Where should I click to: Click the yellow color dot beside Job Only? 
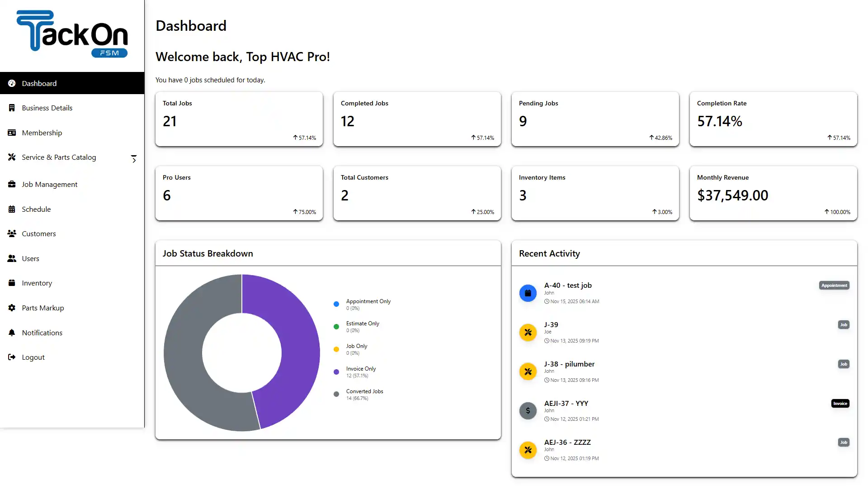(x=336, y=349)
